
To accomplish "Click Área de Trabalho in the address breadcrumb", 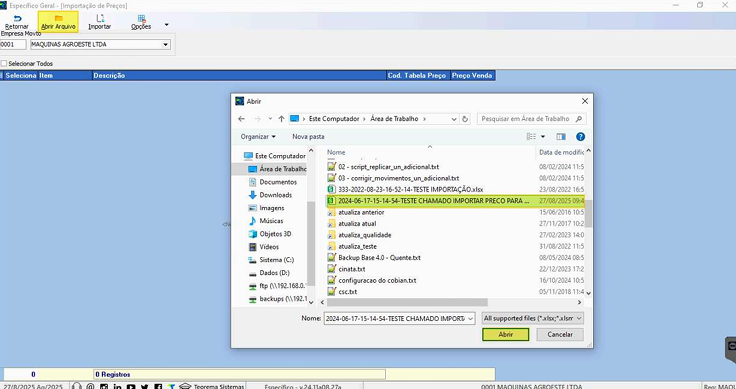I will click(394, 119).
